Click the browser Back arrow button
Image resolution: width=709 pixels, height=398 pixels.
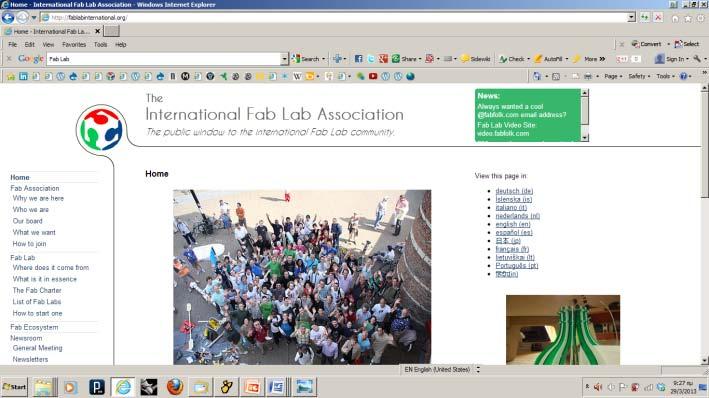click(8, 18)
